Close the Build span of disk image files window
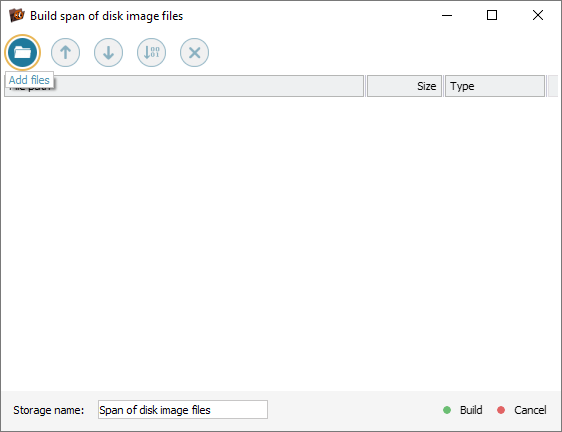 [x=538, y=15]
